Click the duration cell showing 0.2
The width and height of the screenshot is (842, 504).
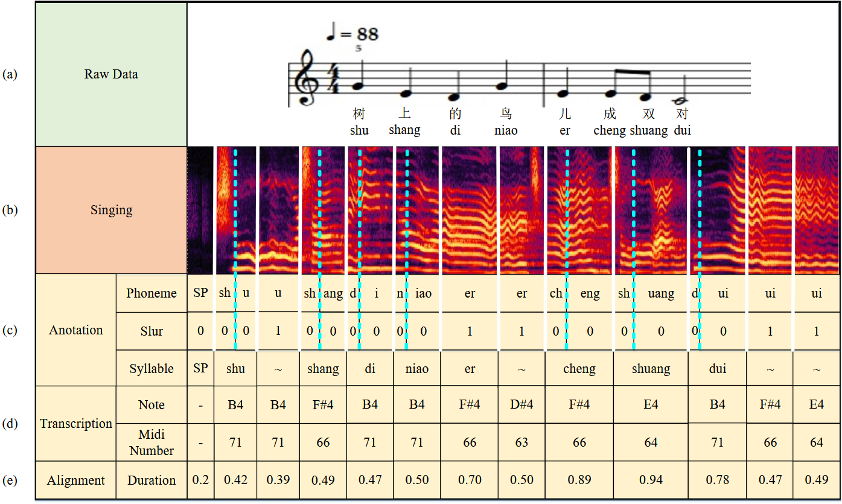pos(200,480)
